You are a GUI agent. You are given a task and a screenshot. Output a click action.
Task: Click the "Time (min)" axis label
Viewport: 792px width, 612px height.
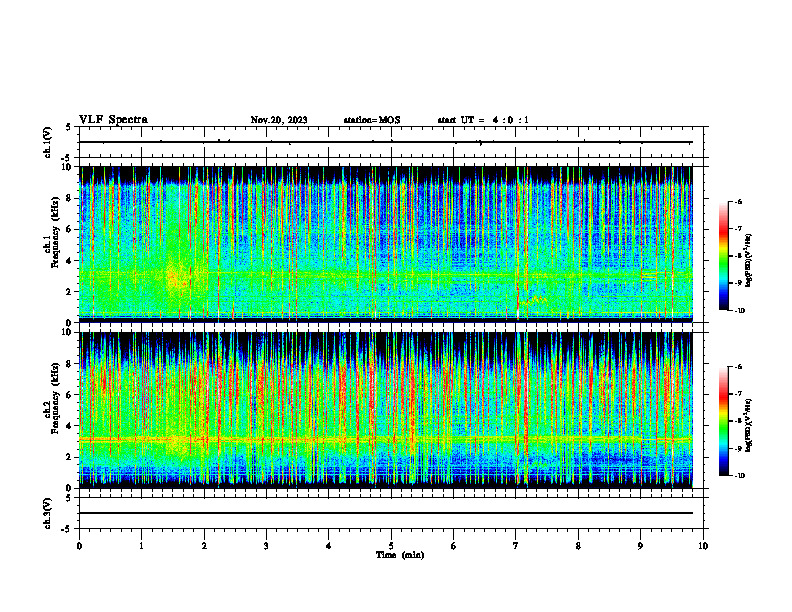click(x=400, y=555)
